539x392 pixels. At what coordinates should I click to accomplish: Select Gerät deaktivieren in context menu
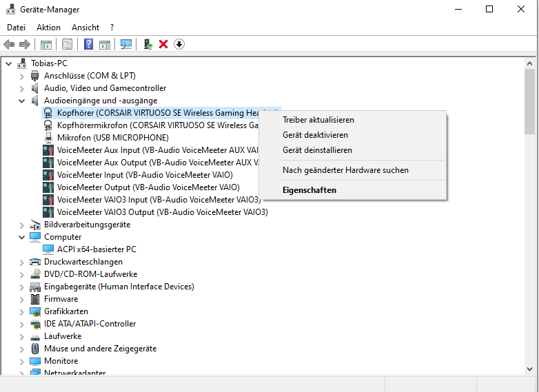pyautogui.click(x=315, y=135)
